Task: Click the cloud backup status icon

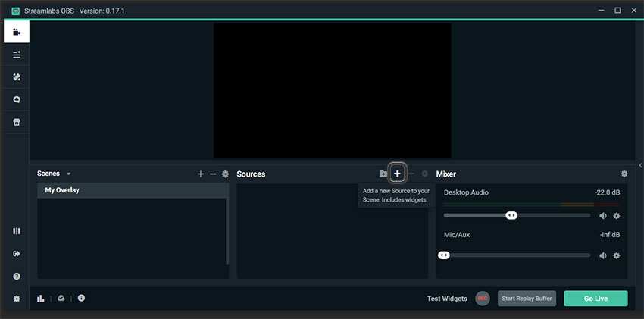Action: [x=61, y=298]
